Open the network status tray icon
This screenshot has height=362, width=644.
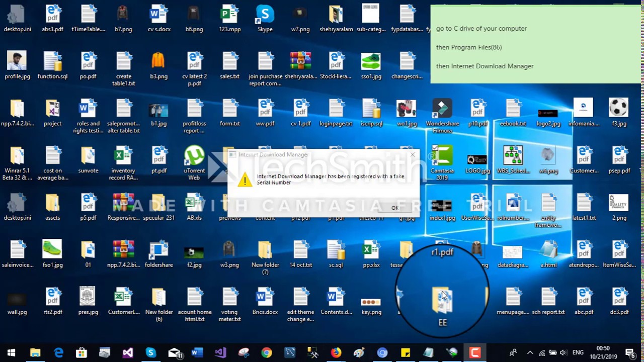tap(542, 353)
